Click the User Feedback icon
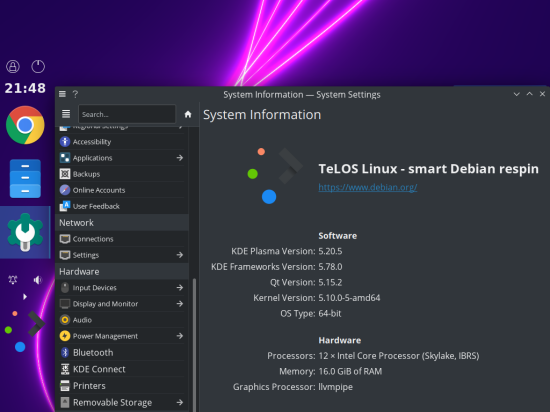 pyautogui.click(x=65, y=206)
